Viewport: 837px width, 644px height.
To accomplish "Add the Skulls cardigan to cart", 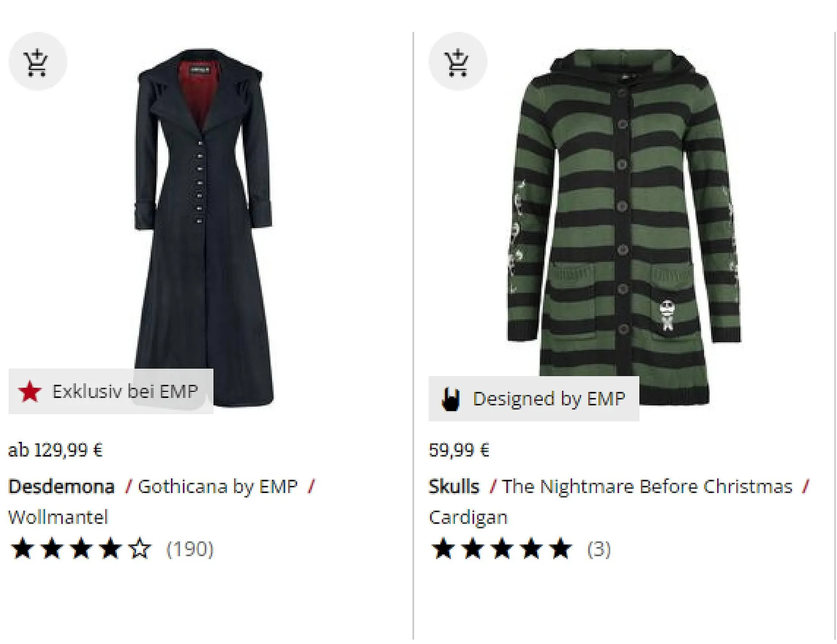I will (x=457, y=61).
